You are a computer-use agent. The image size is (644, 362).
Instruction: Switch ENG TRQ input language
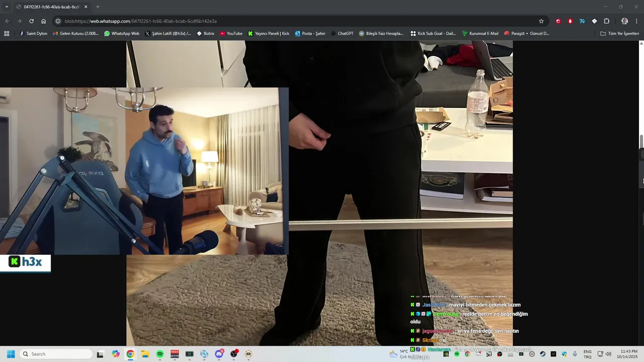coord(588,354)
